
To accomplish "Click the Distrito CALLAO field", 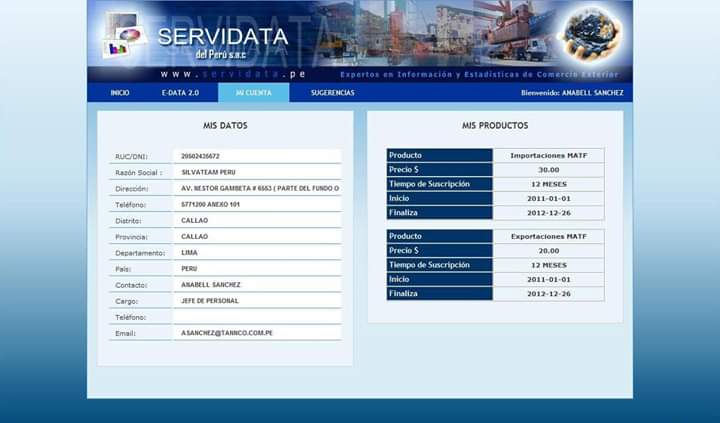I will (x=257, y=220).
